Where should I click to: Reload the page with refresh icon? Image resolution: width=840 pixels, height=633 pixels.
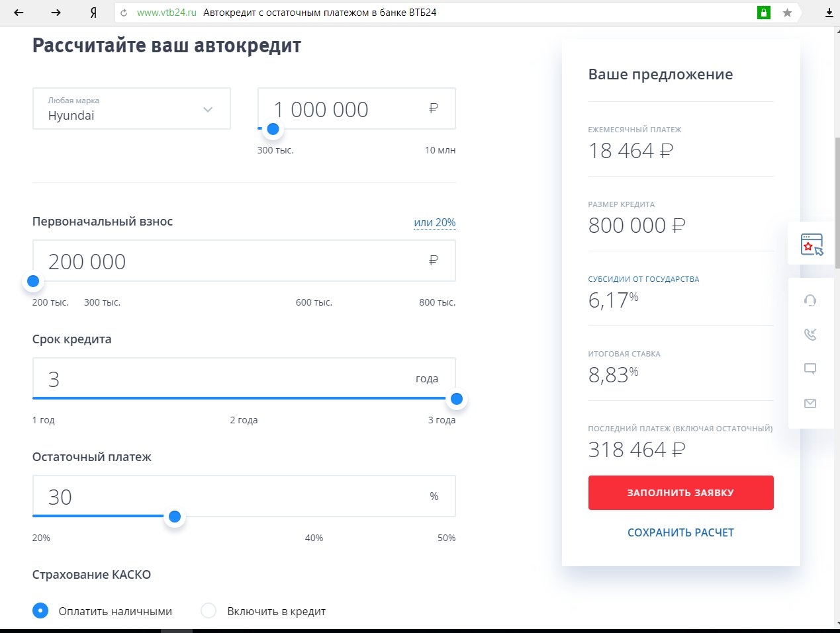click(x=124, y=13)
